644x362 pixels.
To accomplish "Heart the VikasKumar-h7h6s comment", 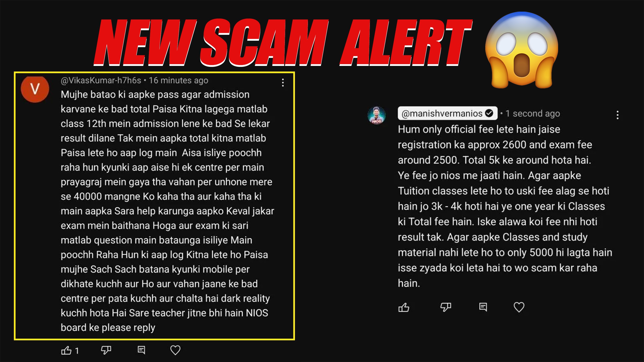I will [175, 350].
